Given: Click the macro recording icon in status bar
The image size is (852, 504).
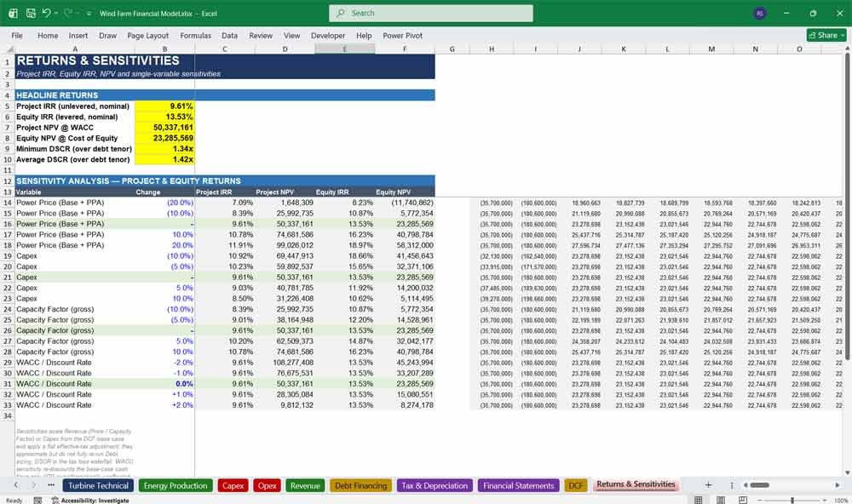Looking at the screenshot, I should [37, 501].
